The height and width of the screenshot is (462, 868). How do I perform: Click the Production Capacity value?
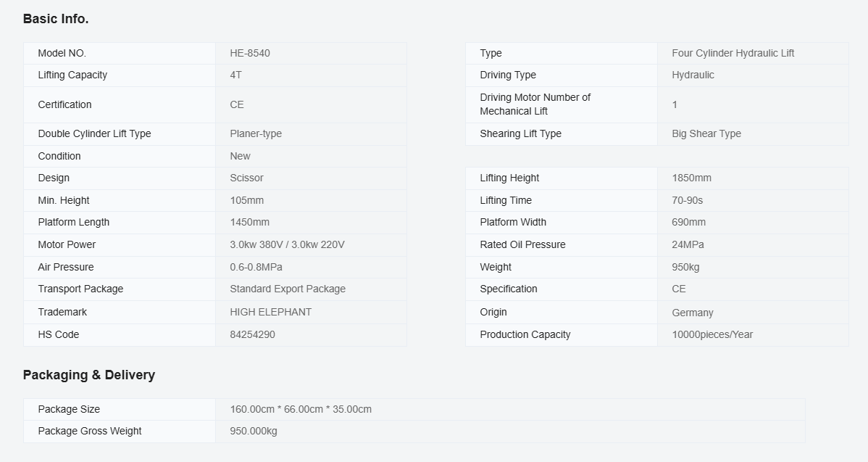[712, 334]
